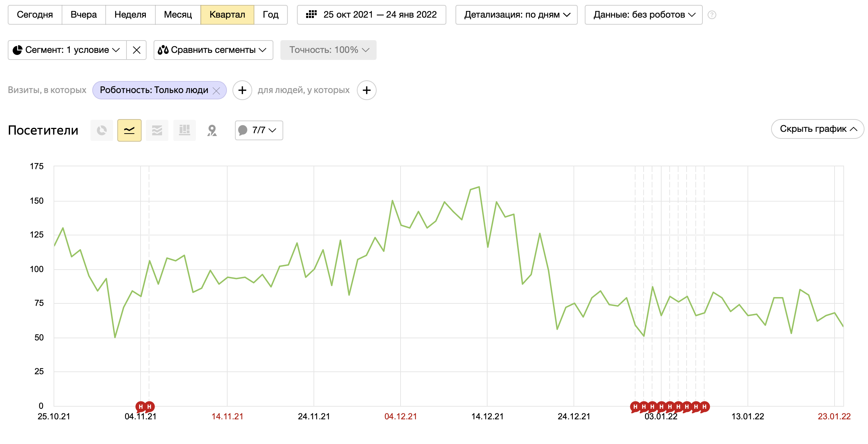Click the help question mark icon
This screenshot has width=868, height=444.
pos(712,15)
